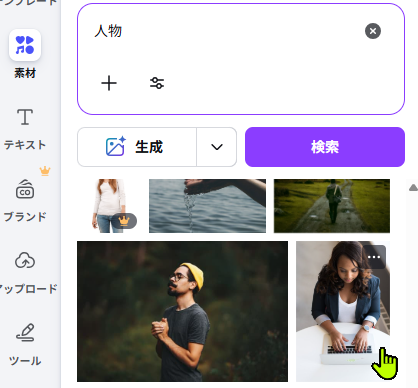Expand the dropdown arrow next to 生成
Image resolution: width=418 pixels, height=388 pixels.
[x=217, y=147]
